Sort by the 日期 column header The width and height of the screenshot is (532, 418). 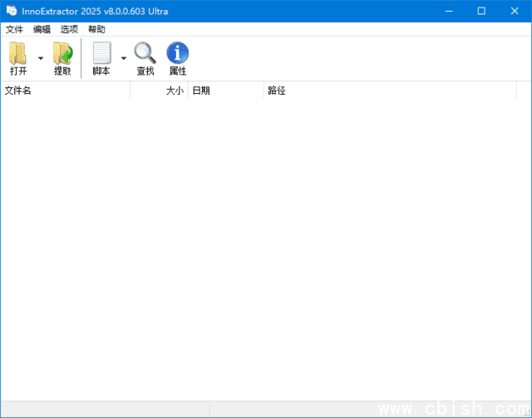coord(224,91)
